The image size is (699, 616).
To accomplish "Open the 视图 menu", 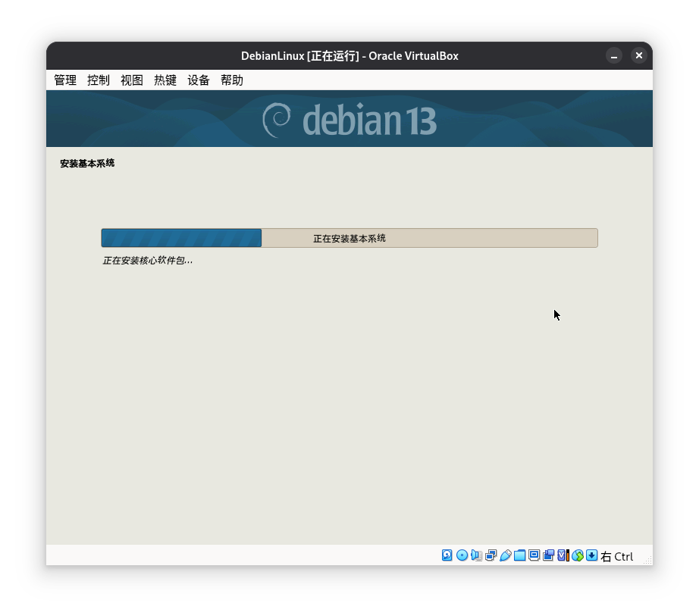I will click(x=132, y=80).
